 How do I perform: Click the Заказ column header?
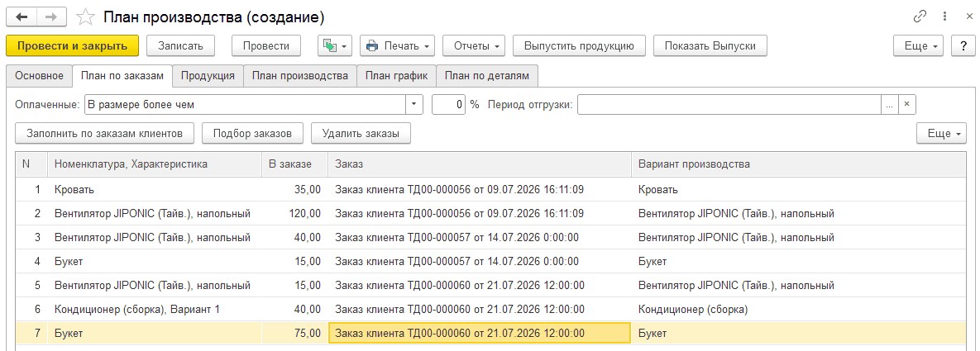coord(480,164)
